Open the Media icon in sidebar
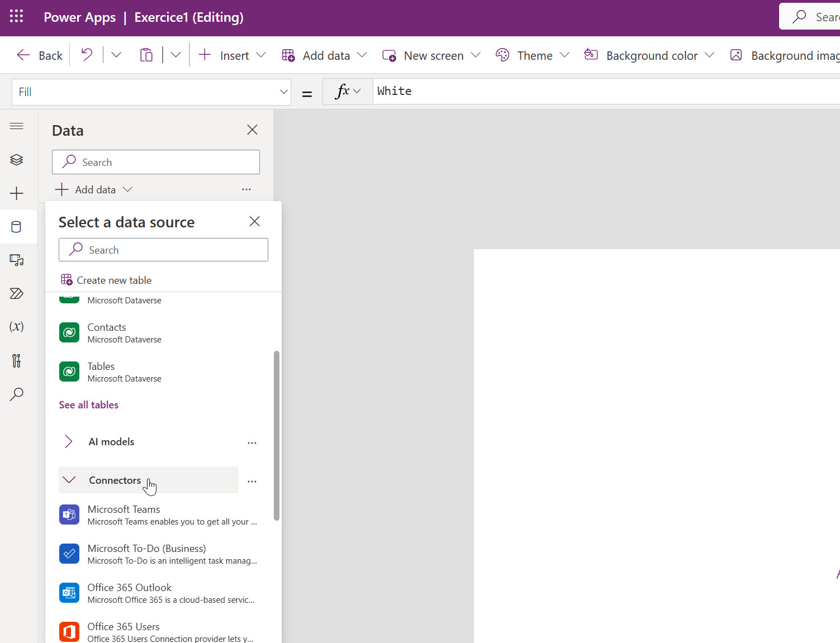Viewport: 840px width, 643px height. 17,260
